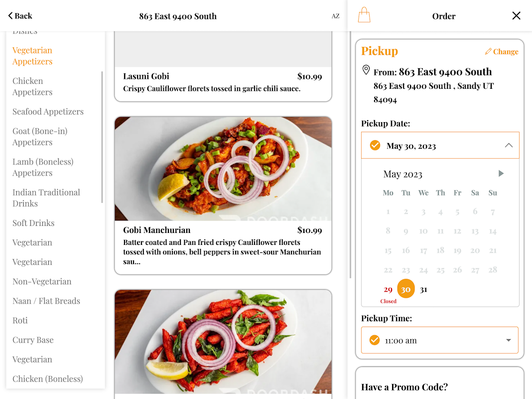Viewport: 532px width, 399px height.
Task: Open Chicken Appetizers category
Action: click(32, 86)
